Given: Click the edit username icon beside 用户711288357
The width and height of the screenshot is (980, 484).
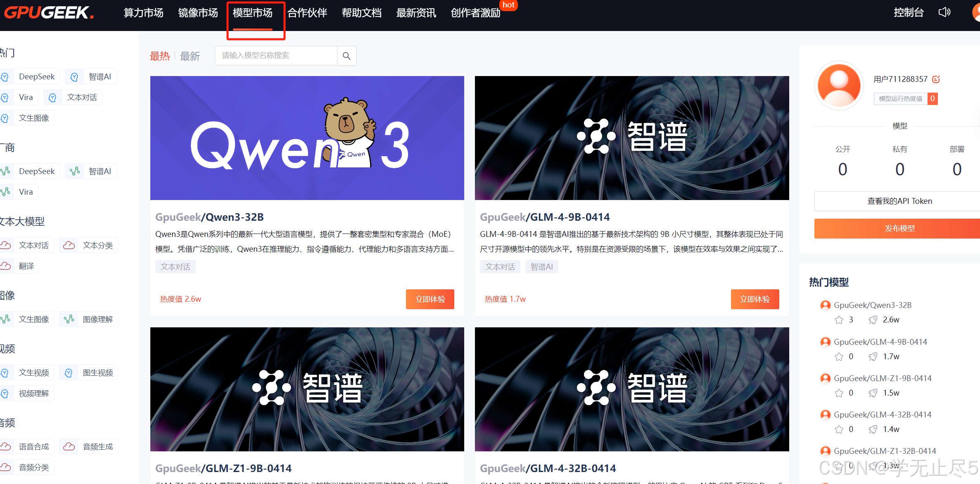Looking at the screenshot, I should (936, 79).
